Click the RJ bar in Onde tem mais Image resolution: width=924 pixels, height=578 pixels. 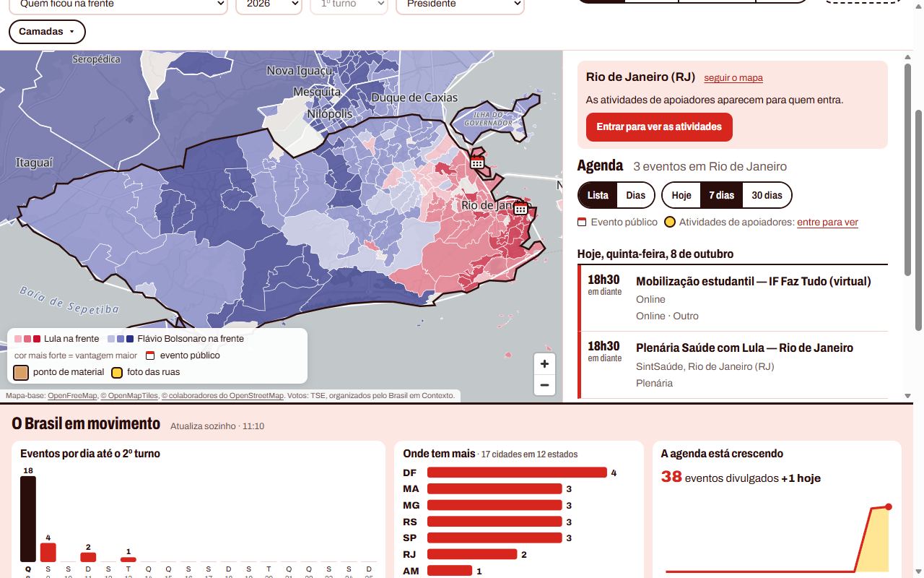[x=472, y=554]
